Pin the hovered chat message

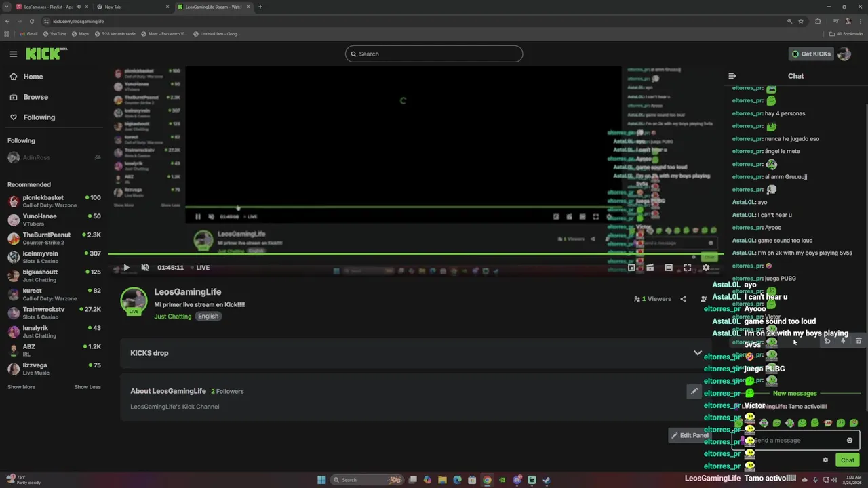843,341
